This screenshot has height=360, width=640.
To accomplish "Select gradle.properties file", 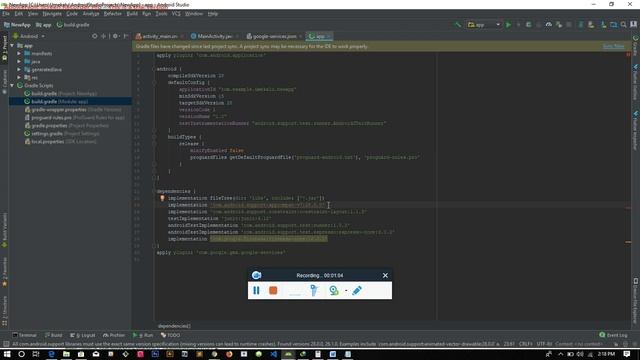I will coord(67,126).
